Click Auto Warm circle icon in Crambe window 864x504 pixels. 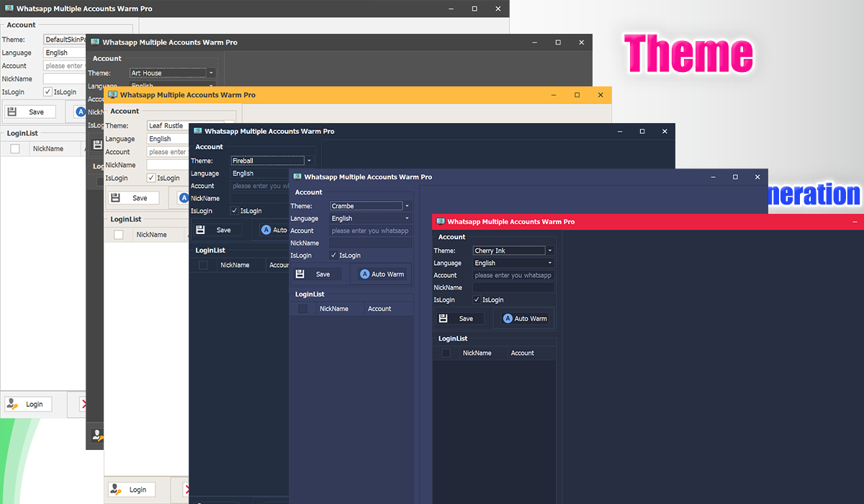364,274
